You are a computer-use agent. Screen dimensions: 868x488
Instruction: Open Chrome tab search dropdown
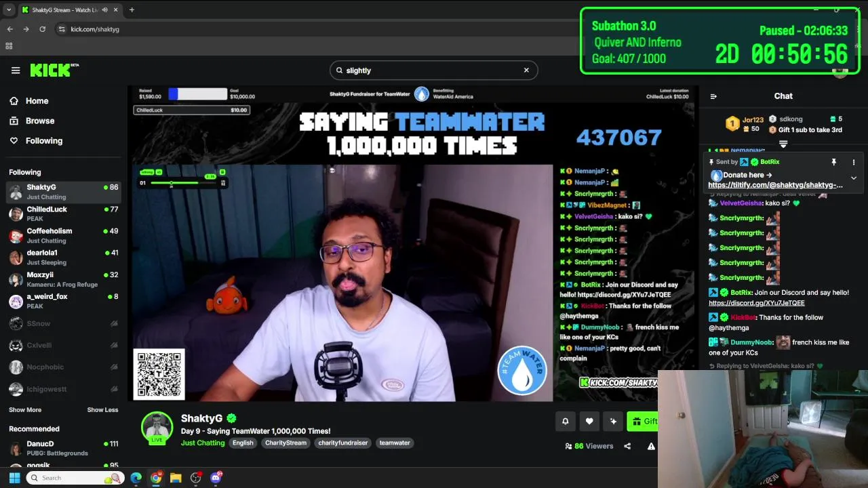pyautogui.click(x=8, y=10)
